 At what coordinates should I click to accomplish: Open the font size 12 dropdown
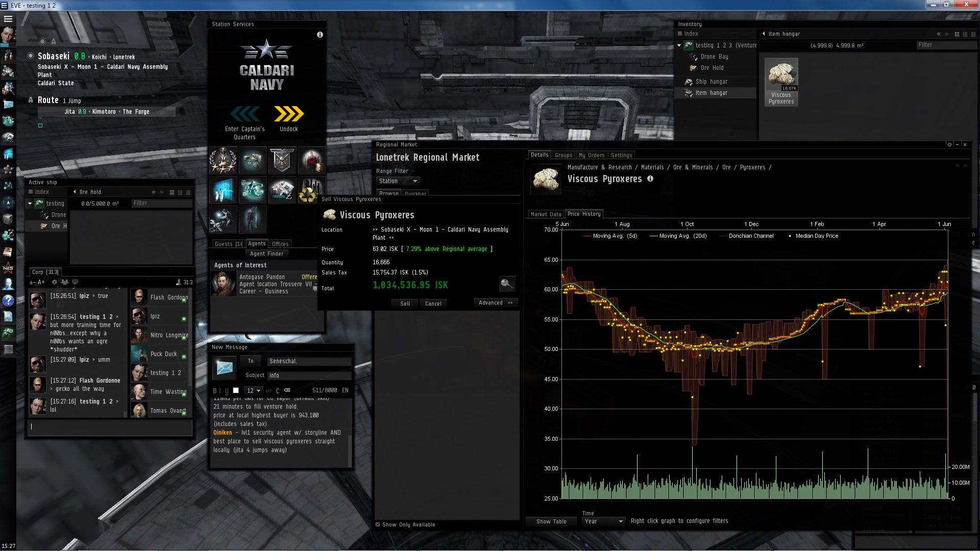[253, 391]
